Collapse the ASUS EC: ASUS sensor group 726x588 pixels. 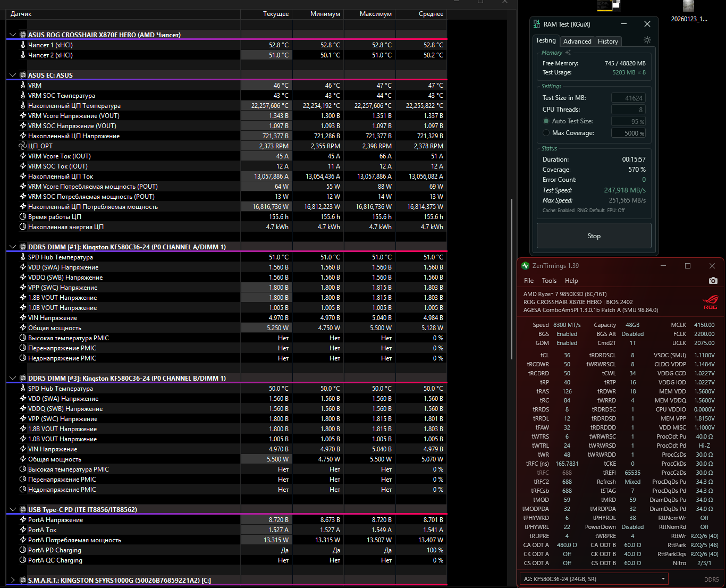coord(13,75)
